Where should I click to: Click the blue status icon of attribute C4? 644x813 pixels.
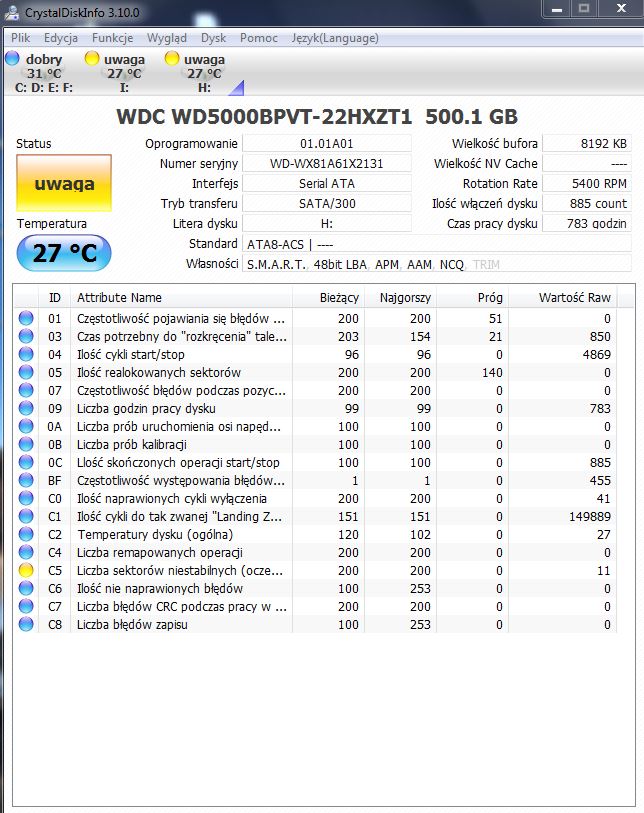[26, 552]
